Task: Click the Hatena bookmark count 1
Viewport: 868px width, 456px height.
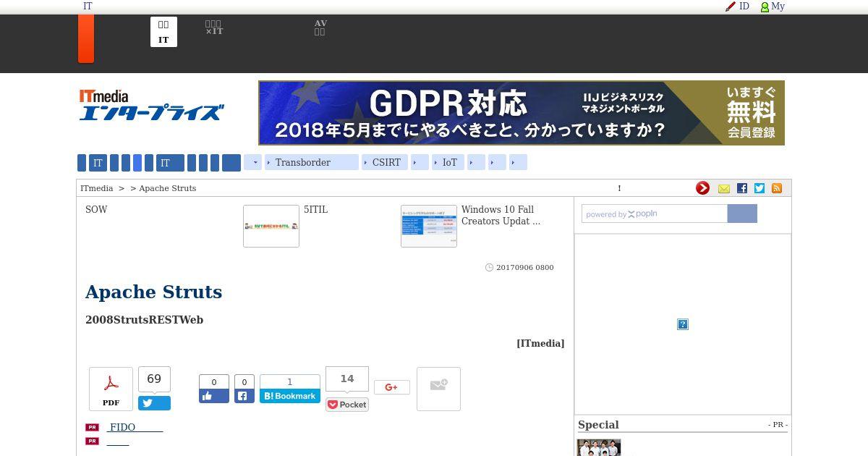Action: (x=290, y=382)
